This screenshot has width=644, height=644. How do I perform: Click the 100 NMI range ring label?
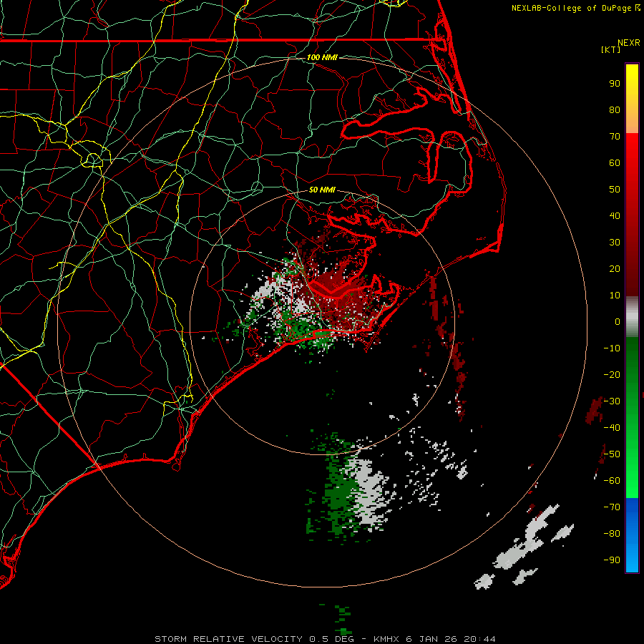pyautogui.click(x=322, y=57)
